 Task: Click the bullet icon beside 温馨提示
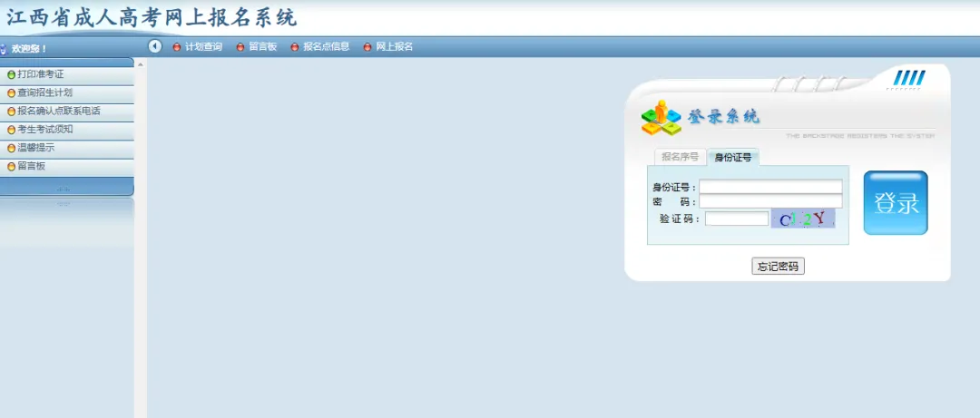[11, 149]
